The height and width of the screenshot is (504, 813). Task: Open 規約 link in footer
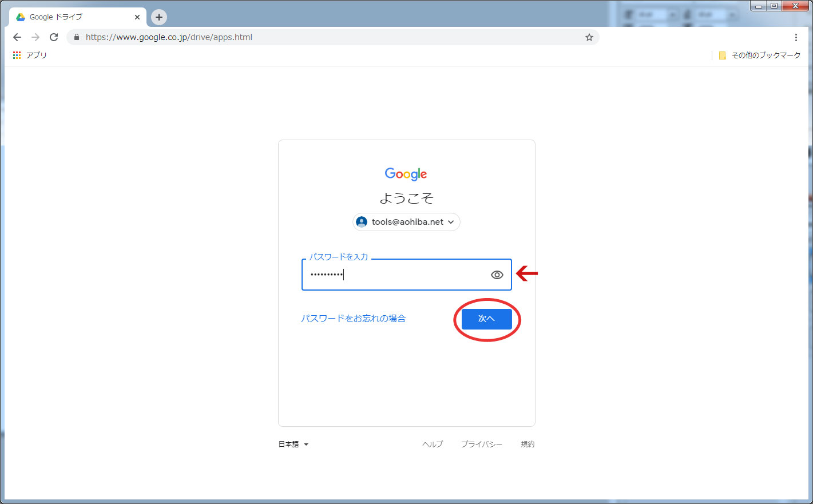point(528,444)
